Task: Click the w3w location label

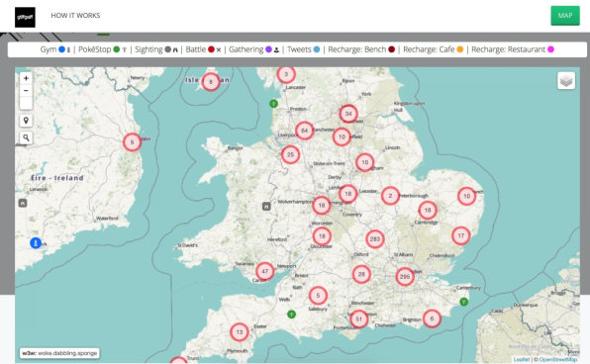Action: click(59, 353)
